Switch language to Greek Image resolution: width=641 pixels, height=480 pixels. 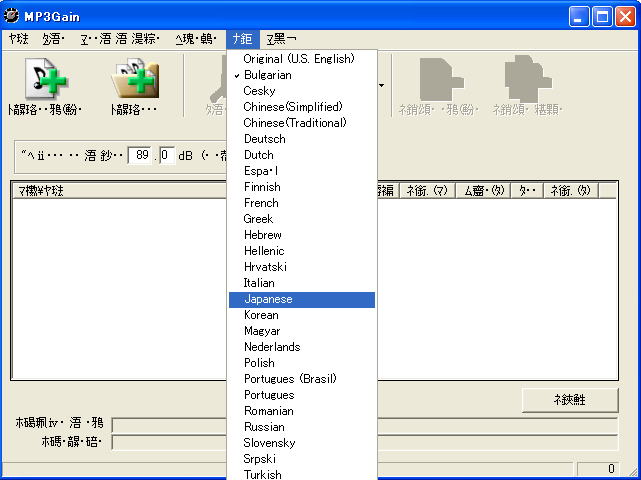(302, 219)
